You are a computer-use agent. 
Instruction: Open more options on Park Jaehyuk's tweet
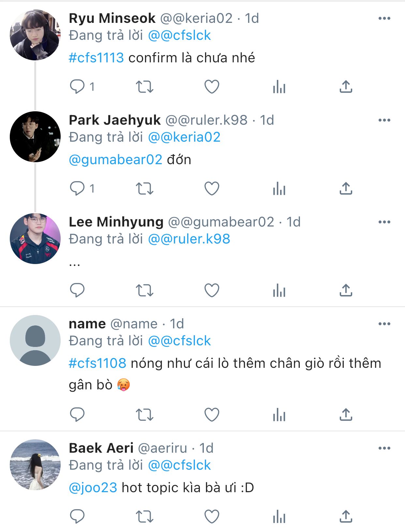click(384, 120)
